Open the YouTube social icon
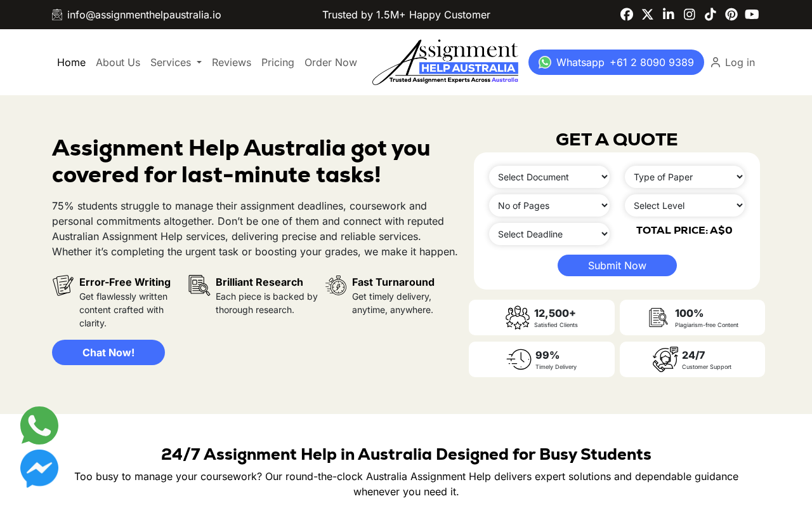Viewport: 812px width, 508px height. (x=752, y=15)
